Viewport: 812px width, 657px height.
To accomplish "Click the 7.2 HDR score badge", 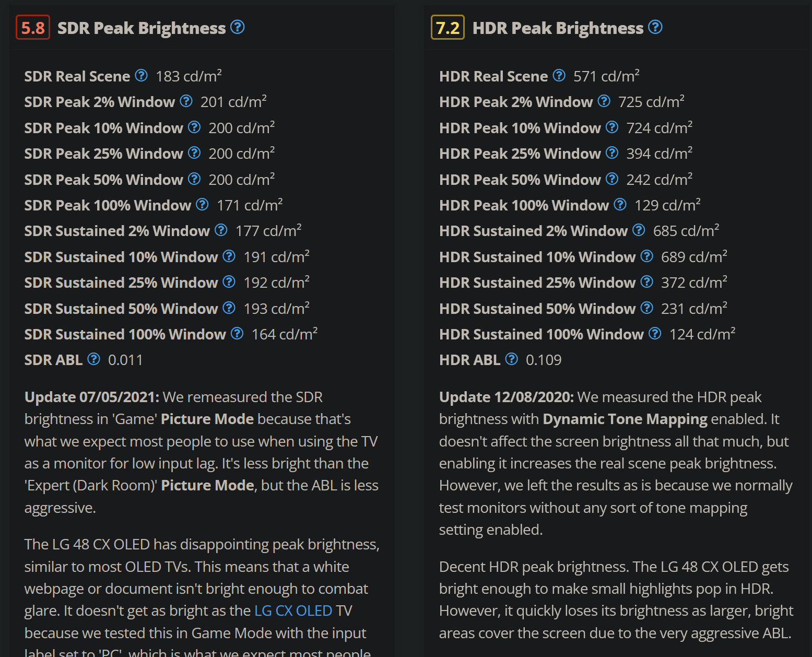I will click(448, 28).
